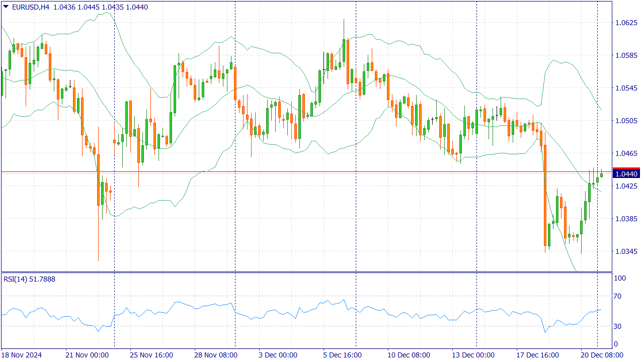Click the 18 Nov 2024 date label
644x362 pixels.
pyautogui.click(x=22, y=355)
